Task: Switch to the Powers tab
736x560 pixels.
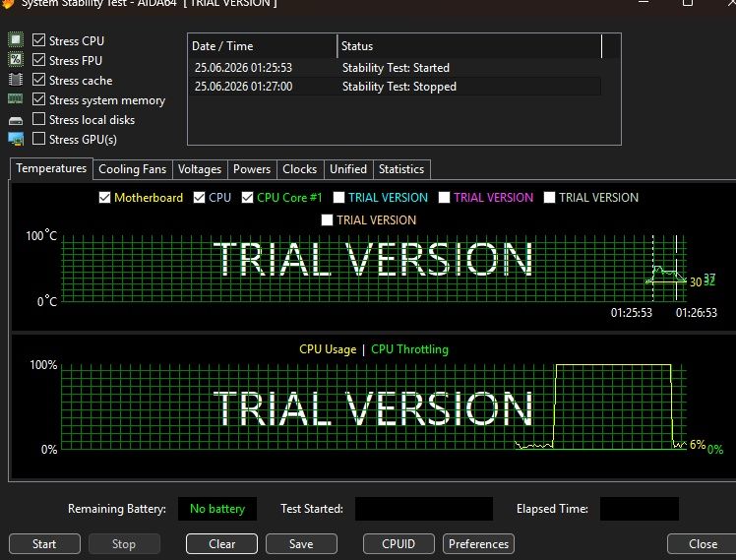Action: coord(252,169)
